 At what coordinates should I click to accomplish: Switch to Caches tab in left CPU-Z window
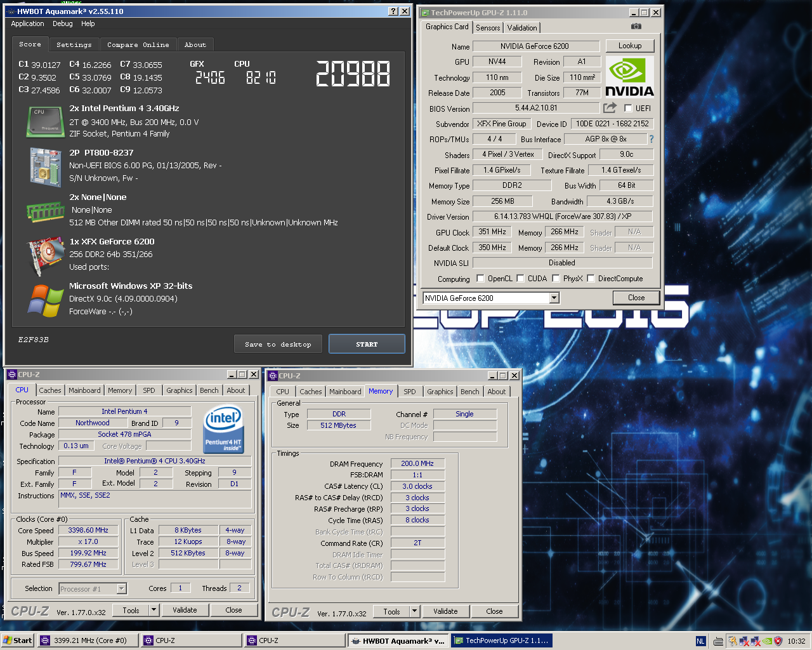50,390
